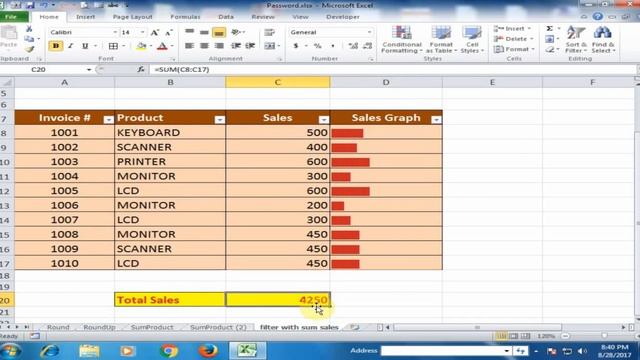Open Firefox from the taskbar
This screenshot has height=360, width=640.
tap(208, 351)
